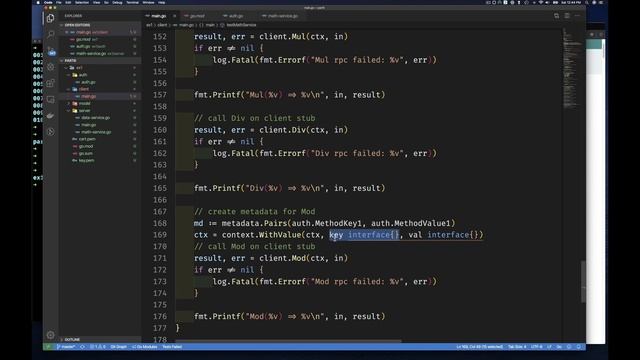Image resolution: width=640 pixels, height=360 pixels.
Task: Open the Docker whale view
Action: click(x=51, y=116)
